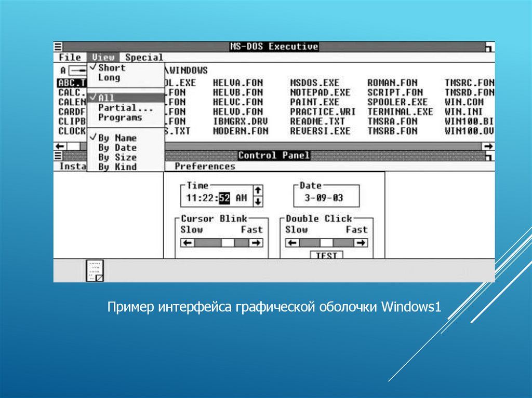The image size is (532, 398).
Task: Select README.TXT file
Action: 317,121
